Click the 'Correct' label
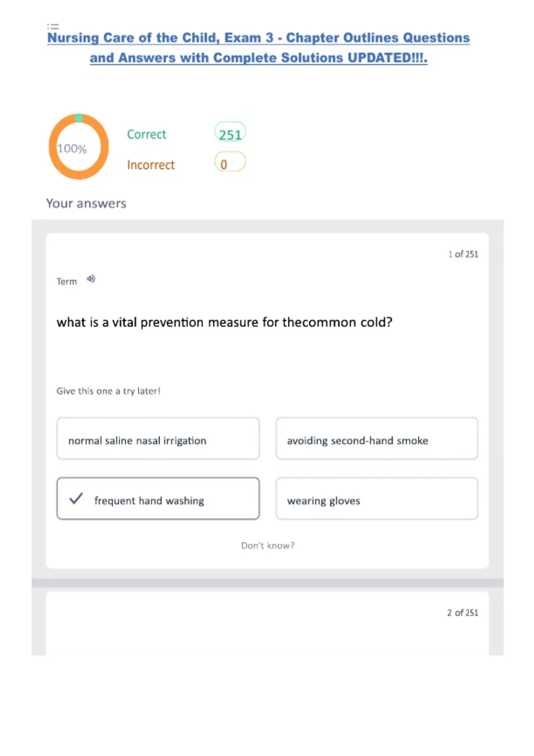The width and height of the screenshot is (534, 756). pos(146,134)
